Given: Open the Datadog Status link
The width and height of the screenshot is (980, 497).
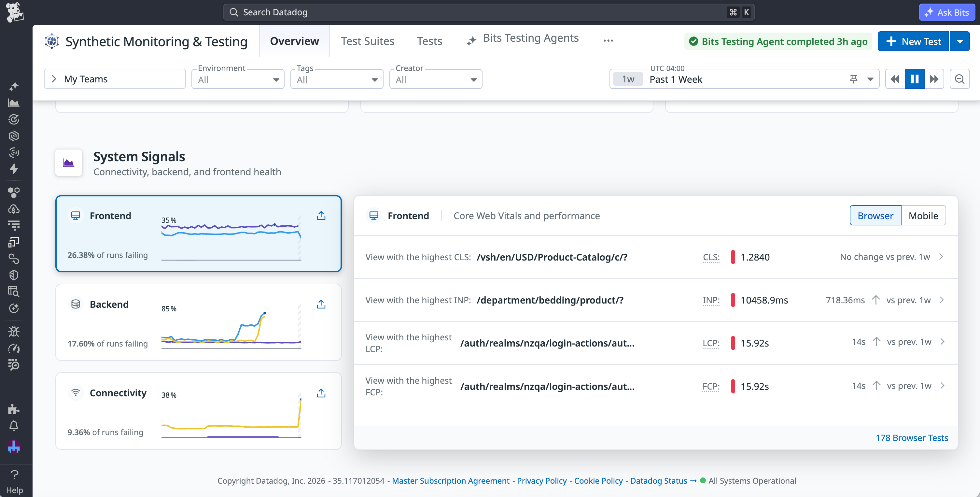Looking at the screenshot, I should pos(663,481).
